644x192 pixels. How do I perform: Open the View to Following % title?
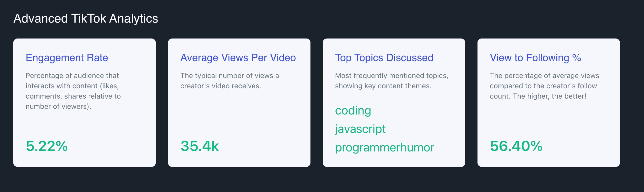535,58
